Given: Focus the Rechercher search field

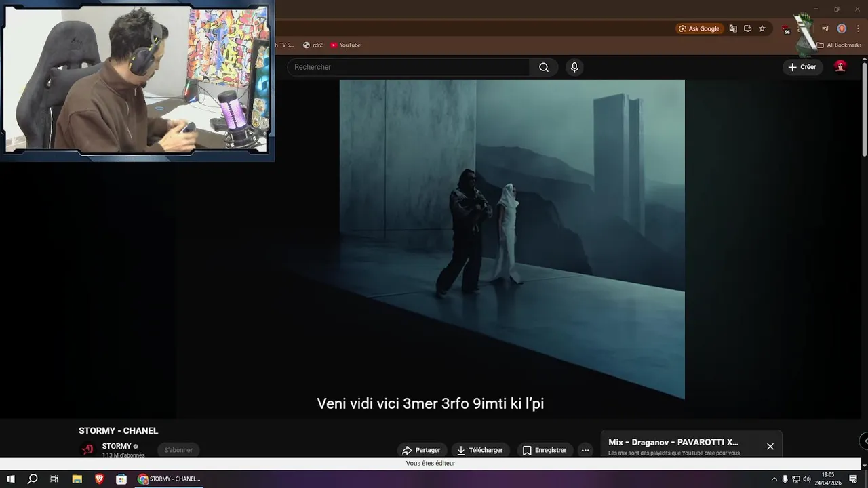Looking at the screenshot, I should point(408,67).
